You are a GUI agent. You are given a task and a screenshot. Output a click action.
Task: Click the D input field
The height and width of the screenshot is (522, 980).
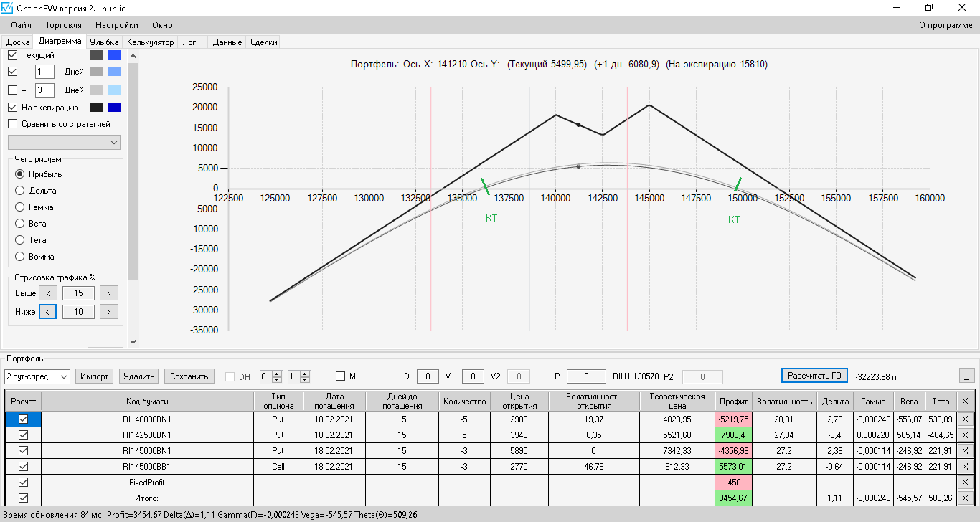click(428, 376)
